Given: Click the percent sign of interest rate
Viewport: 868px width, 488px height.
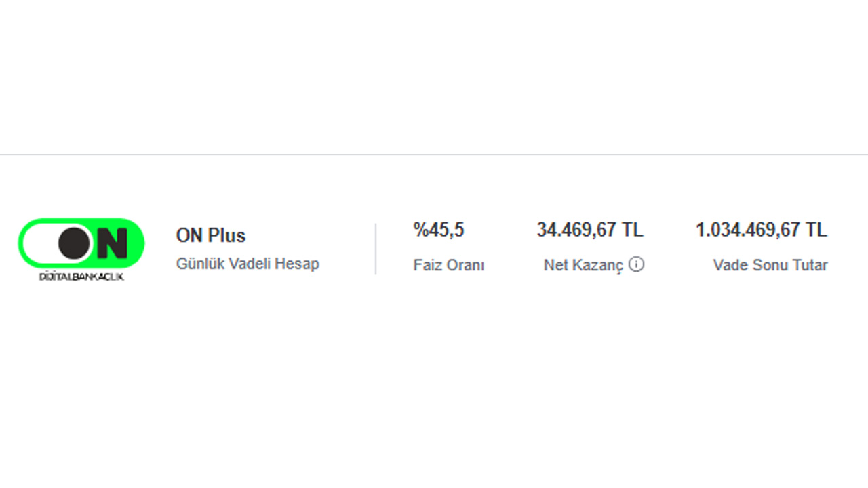Looking at the screenshot, I should (x=420, y=230).
